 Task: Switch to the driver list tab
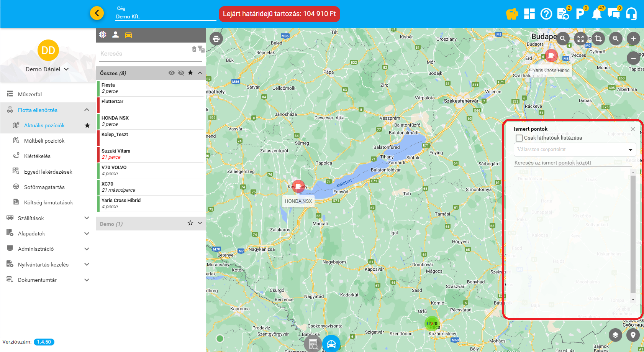[115, 35]
